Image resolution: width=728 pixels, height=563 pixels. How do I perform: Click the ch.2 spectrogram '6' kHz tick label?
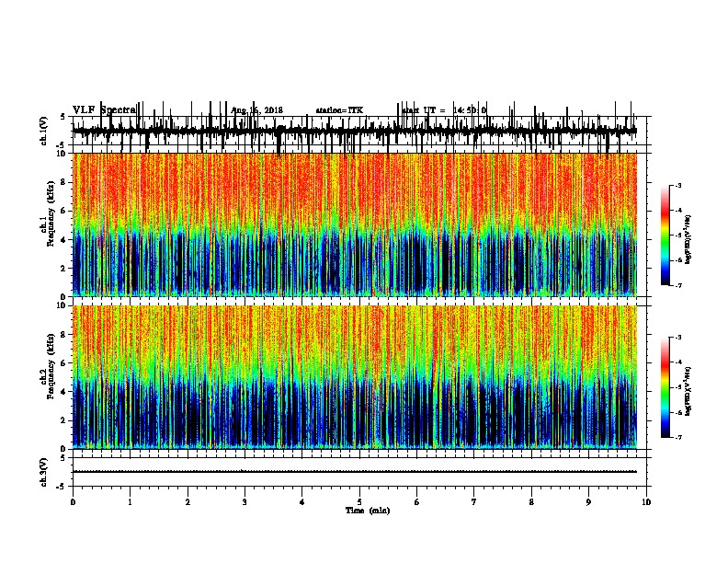click(x=64, y=363)
